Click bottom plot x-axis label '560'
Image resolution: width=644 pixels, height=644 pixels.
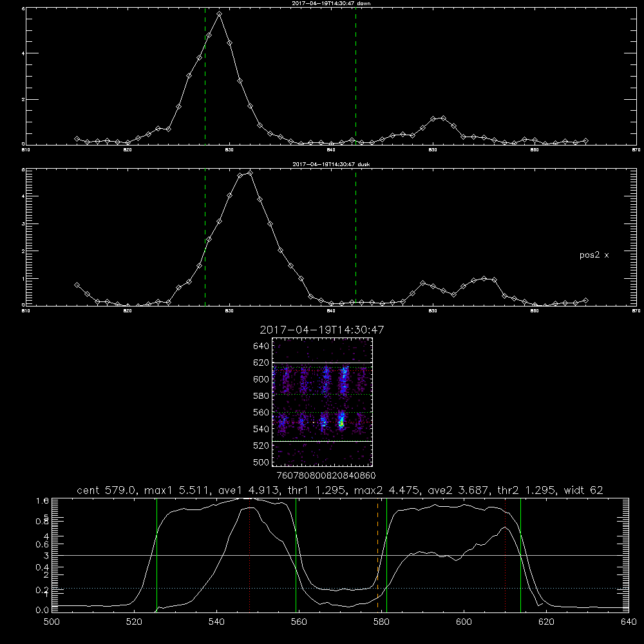(299, 622)
